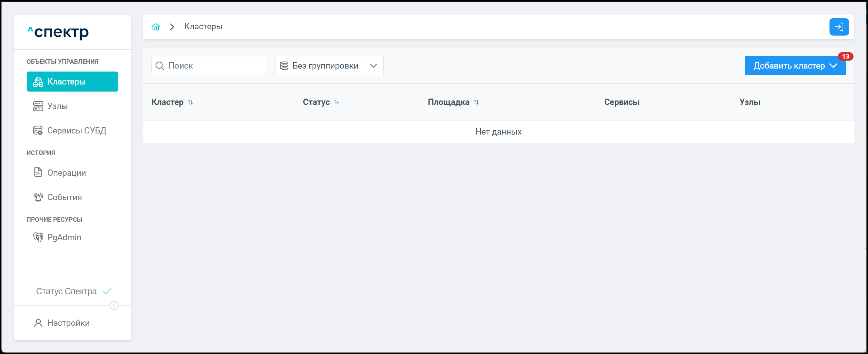
Task: Select the active Кластеры menu item
Action: coord(72,82)
